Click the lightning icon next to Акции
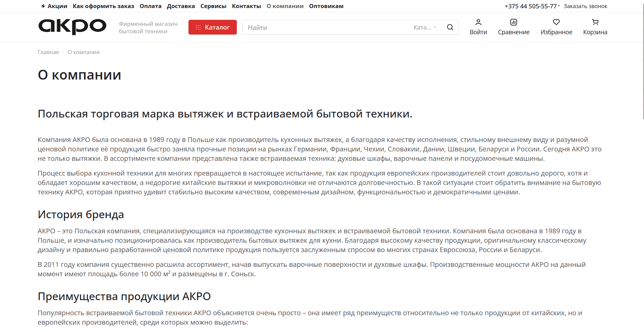644x332 pixels. pyautogui.click(x=43, y=6)
